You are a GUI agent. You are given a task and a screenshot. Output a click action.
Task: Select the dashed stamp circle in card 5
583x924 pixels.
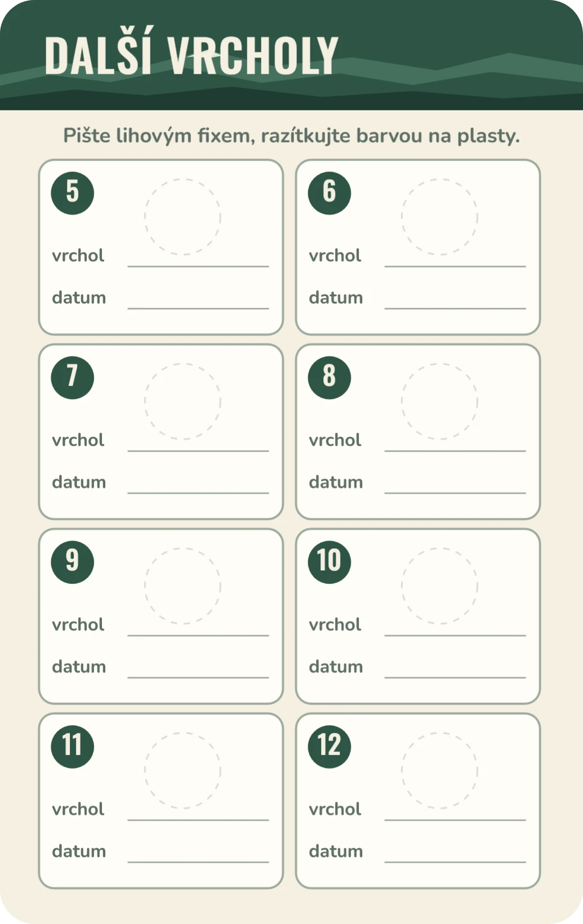tap(183, 217)
